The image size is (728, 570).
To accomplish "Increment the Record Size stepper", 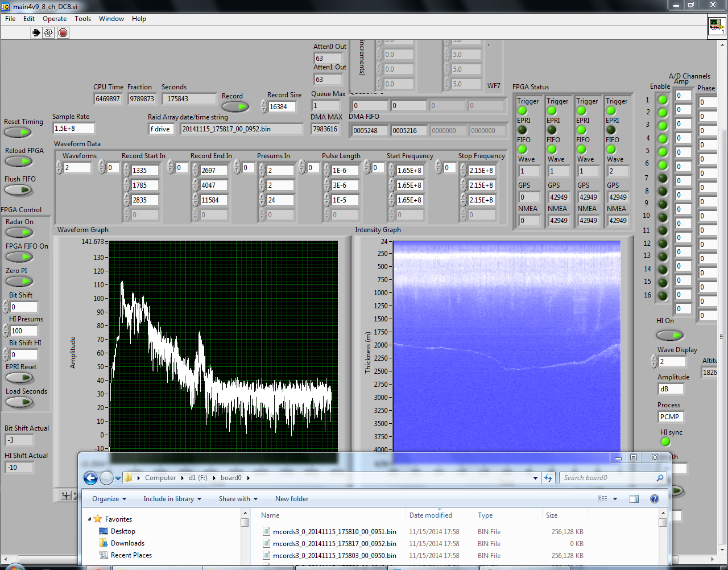I will coord(264,104).
